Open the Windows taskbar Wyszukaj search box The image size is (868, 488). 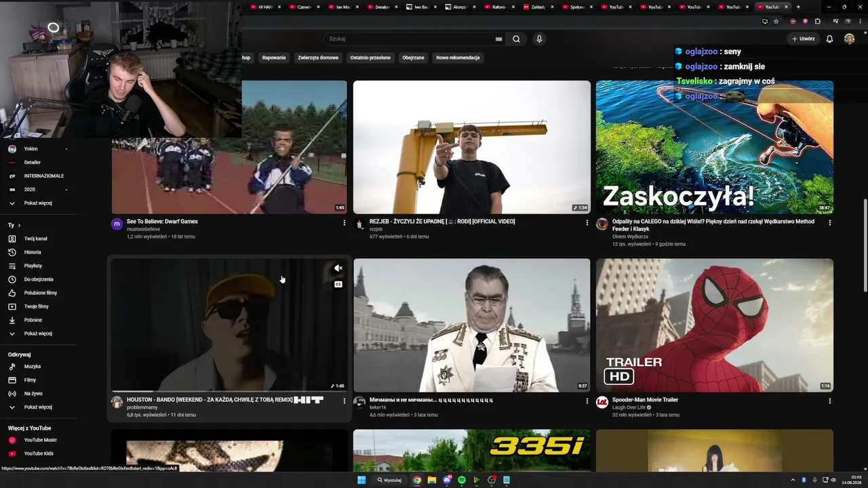(x=389, y=480)
